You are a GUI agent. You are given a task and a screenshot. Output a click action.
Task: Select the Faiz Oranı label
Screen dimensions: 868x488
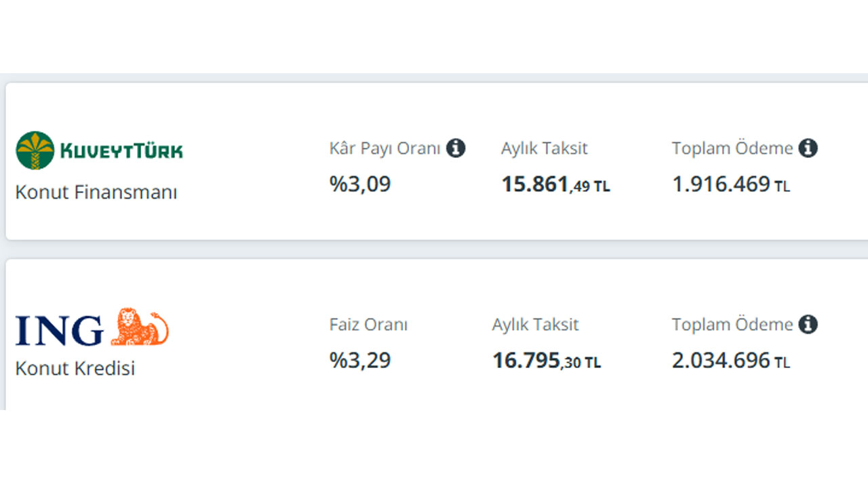click(369, 325)
